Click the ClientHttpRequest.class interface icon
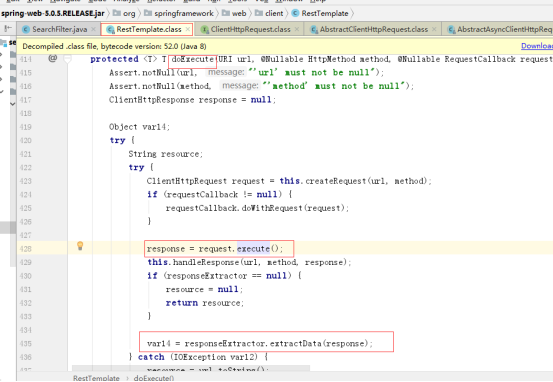 pyautogui.click(x=205, y=30)
